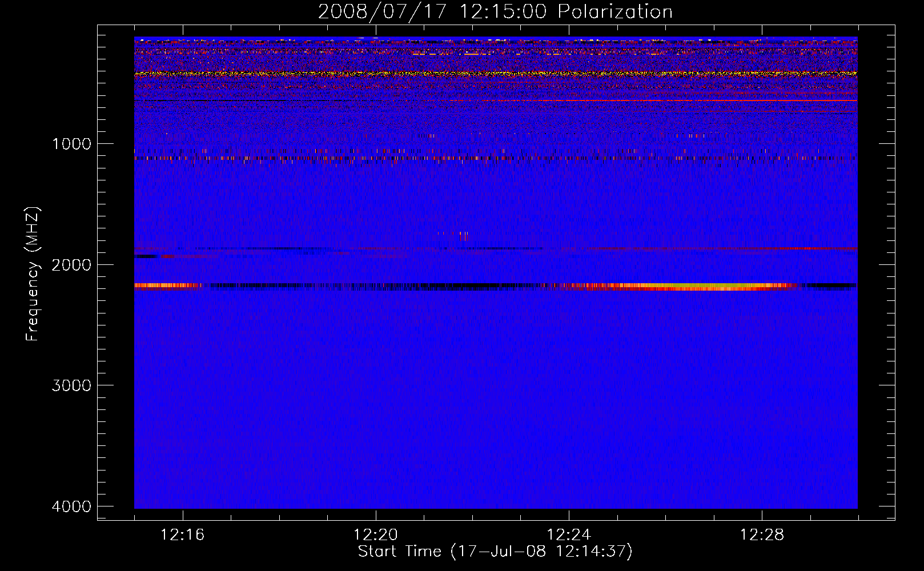Click the plot title '2008/07/17 12:15:00 Polarization'
This screenshot has height=571, width=924.
pyautogui.click(x=495, y=12)
